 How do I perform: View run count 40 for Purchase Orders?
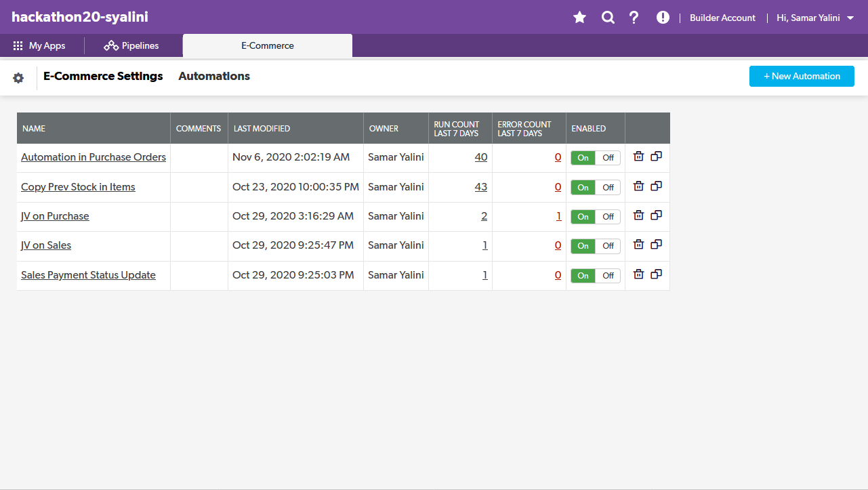(x=481, y=157)
